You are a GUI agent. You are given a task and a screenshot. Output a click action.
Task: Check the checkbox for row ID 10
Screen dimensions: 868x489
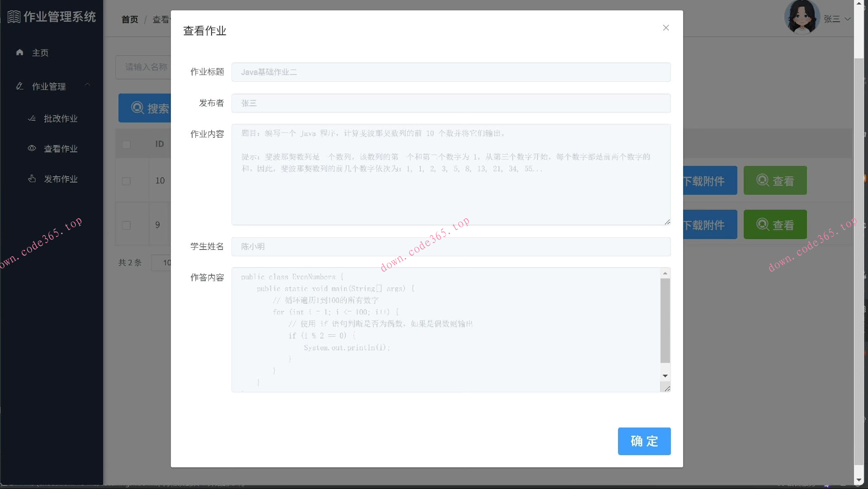tap(126, 181)
